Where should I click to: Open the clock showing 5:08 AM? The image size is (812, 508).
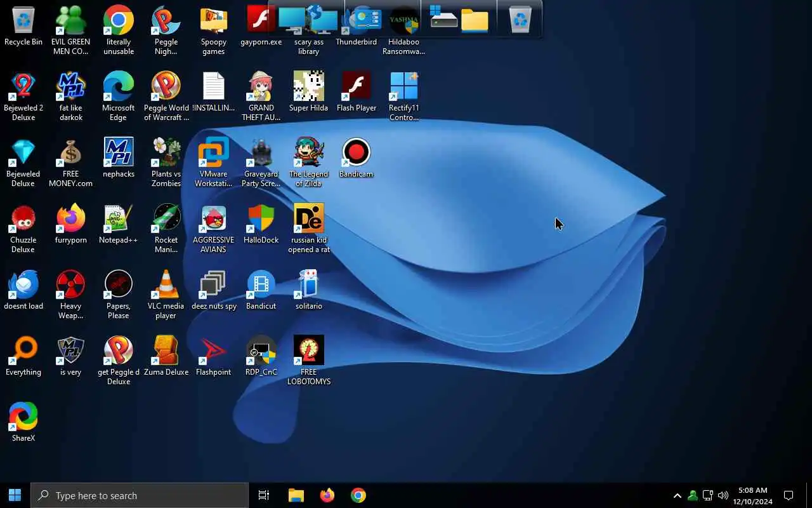tap(753, 495)
